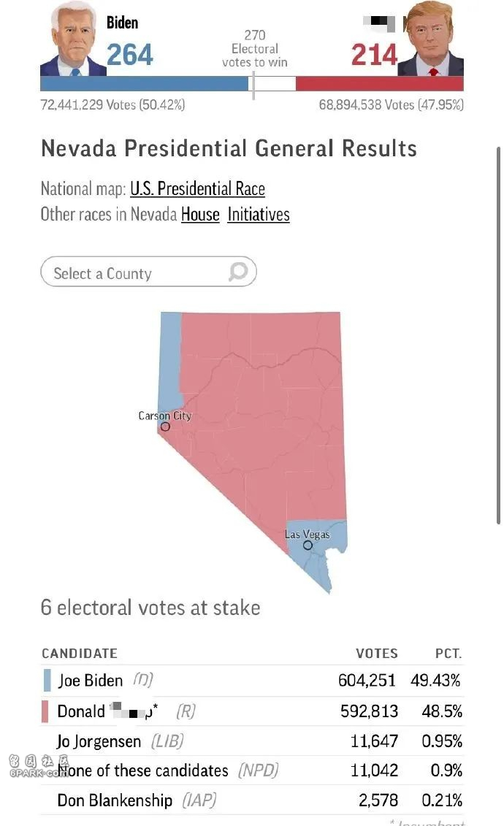
Task: Click the Las Vegas circle marker on map
Action: click(308, 545)
